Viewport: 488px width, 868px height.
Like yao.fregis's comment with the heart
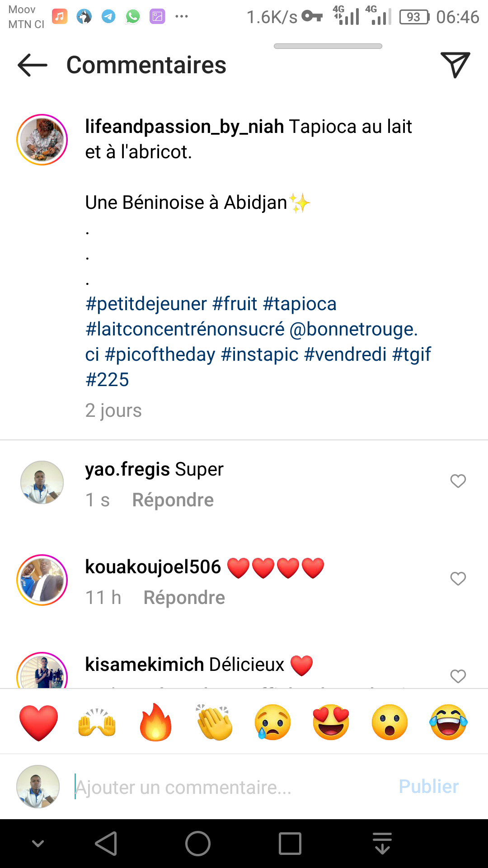(x=458, y=481)
